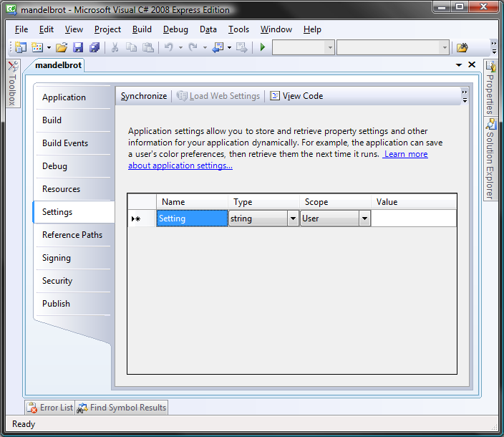The width and height of the screenshot is (504, 437).
Task: Open the settings designer toolbar overflow
Action: pos(465,96)
